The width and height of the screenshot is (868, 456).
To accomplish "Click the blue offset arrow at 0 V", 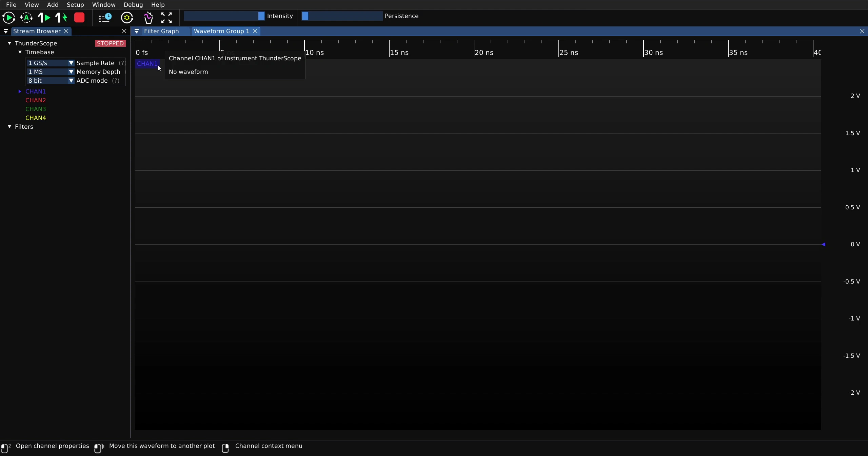I will (823, 244).
